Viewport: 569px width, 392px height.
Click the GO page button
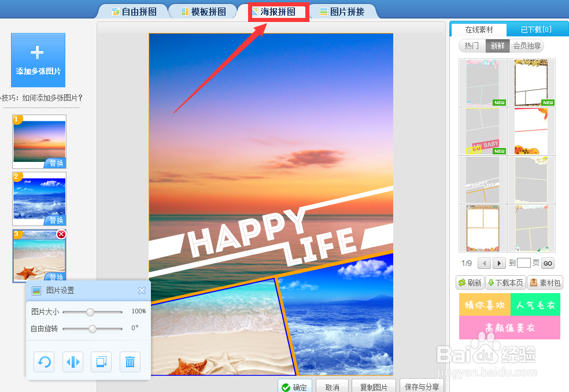point(548,264)
